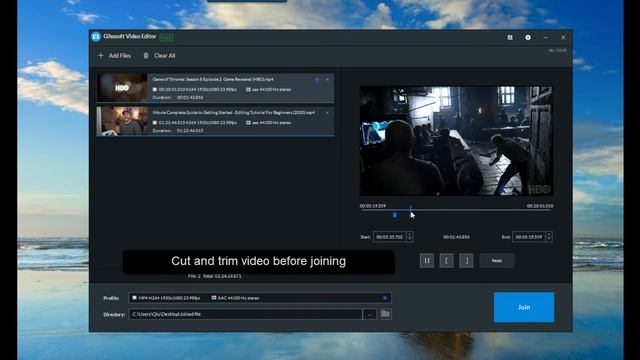Image resolution: width=640 pixels, height=360 pixels.
Task: Open the Profile dropdown
Action: coord(260,298)
